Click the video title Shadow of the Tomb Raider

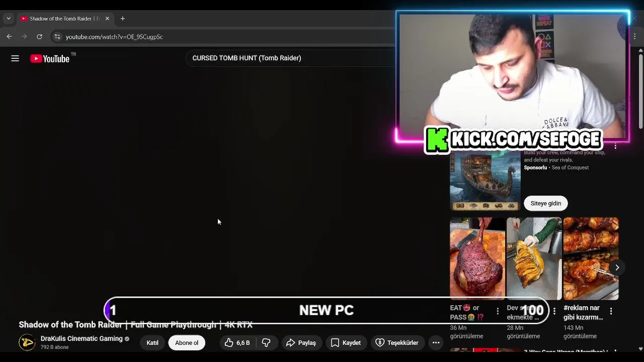(x=136, y=325)
